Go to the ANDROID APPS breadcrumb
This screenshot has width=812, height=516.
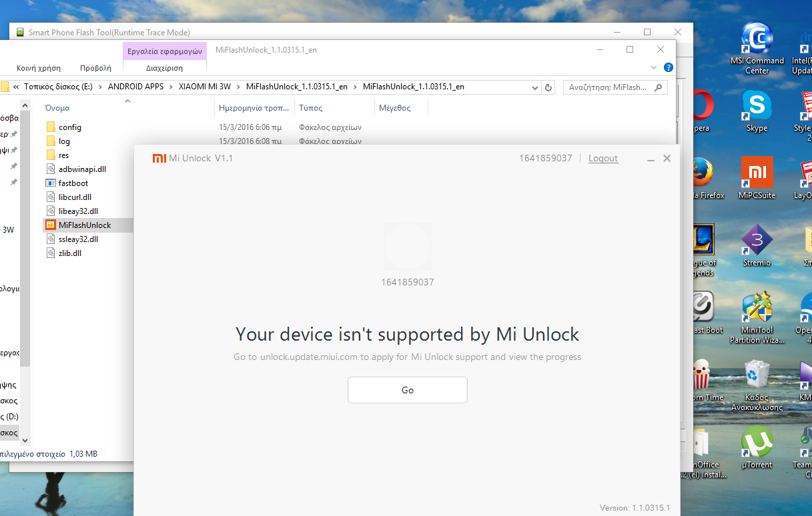135,87
